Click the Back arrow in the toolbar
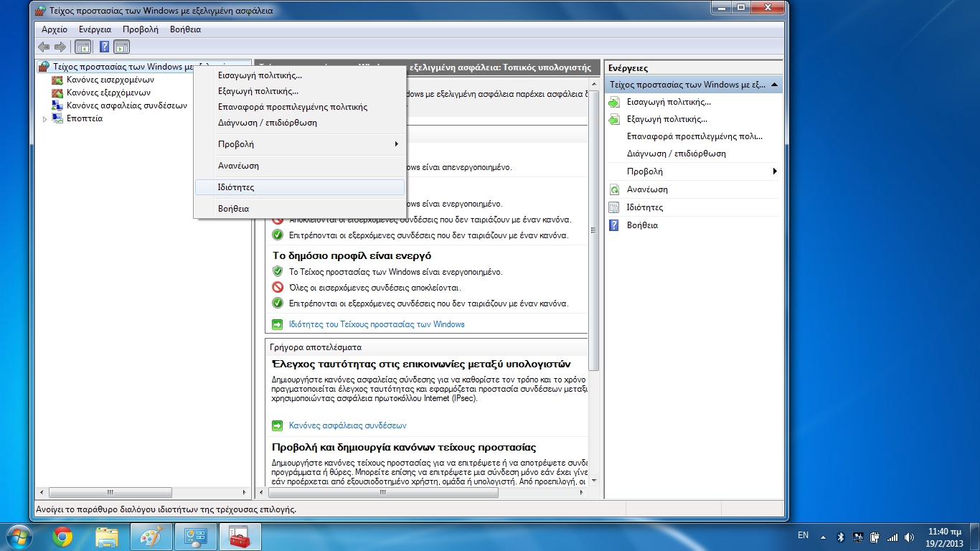The width and height of the screenshot is (980, 551). click(44, 47)
